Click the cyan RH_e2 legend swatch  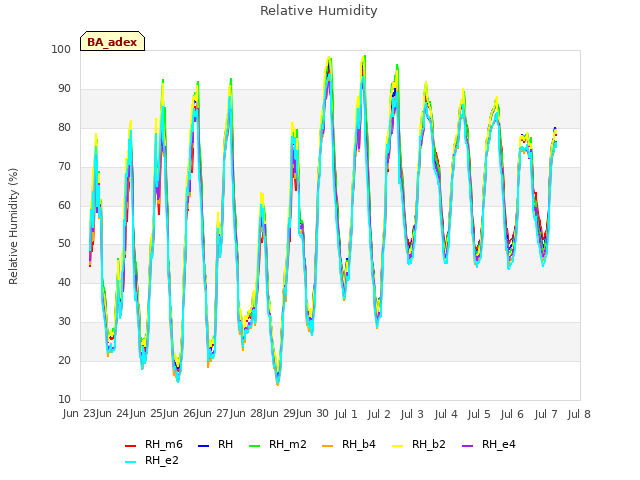pos(130,461)
